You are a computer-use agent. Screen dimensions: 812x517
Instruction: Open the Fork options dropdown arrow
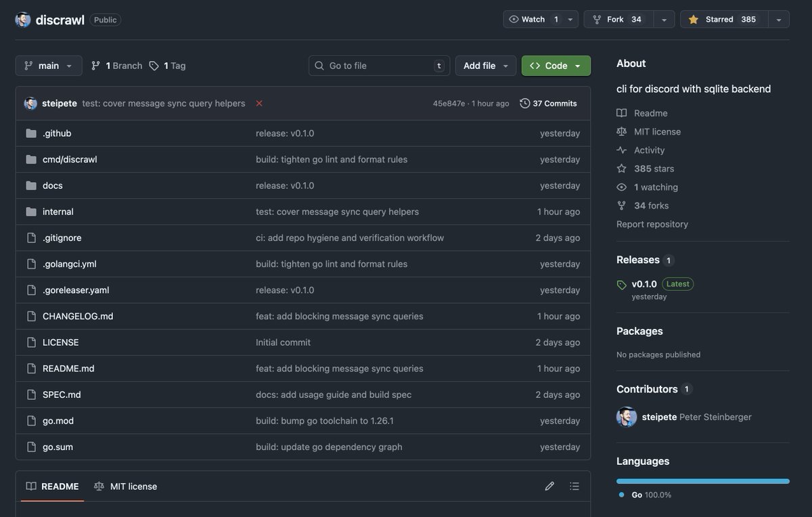click(664, 20)
